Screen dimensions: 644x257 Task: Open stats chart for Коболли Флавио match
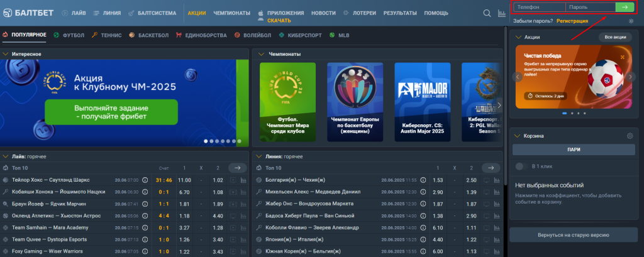pyautogui.click(x=497, y=227)
